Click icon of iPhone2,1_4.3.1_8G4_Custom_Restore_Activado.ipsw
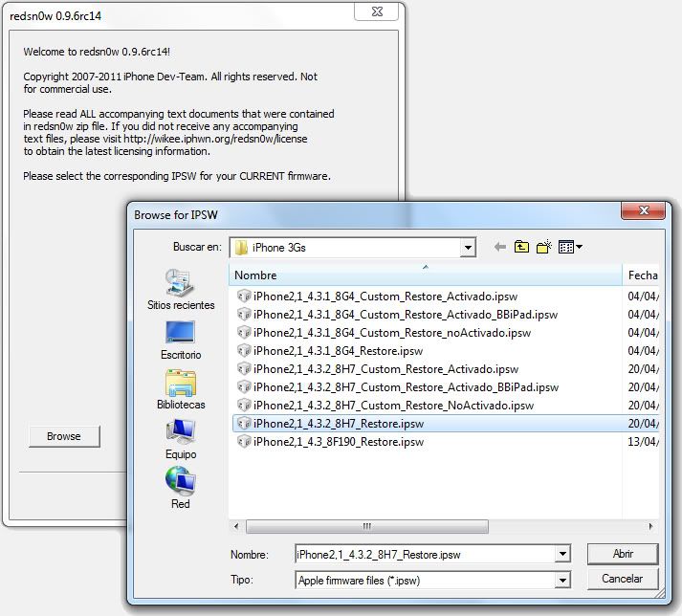The height and width of the screenshot is (616, 682). [x=244, y=296]
